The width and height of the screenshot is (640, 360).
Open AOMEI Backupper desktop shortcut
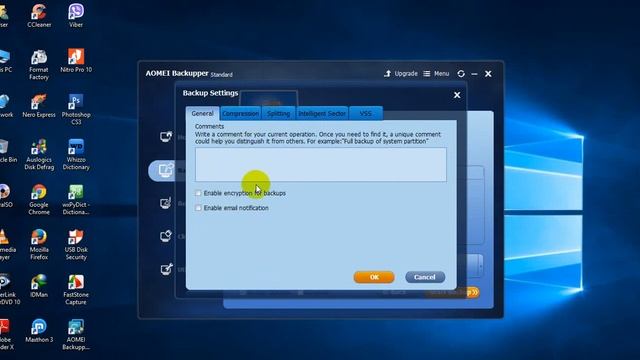tap(76, 334)
